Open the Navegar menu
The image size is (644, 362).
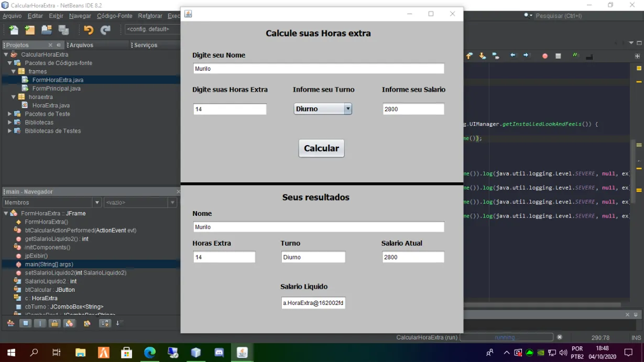click(80, 16)
